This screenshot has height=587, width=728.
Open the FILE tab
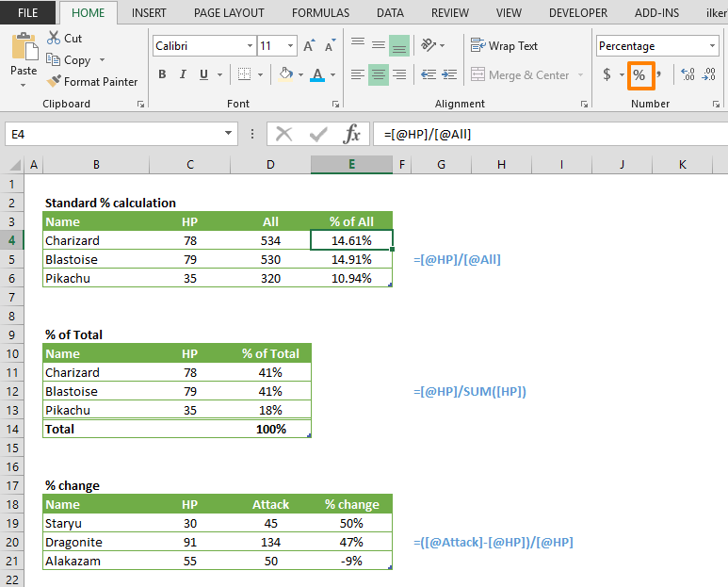(x=28, y=12)
